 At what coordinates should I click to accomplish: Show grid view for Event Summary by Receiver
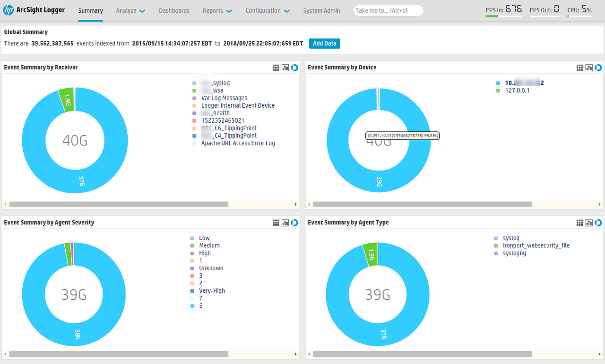pos(276,68)
